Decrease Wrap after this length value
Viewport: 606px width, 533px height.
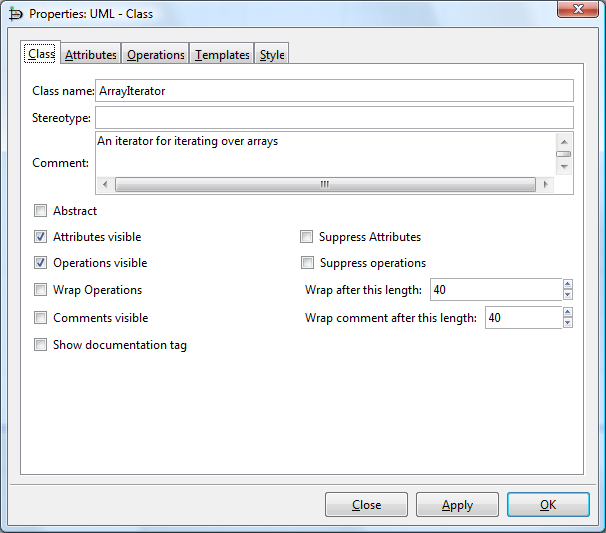coord(567,295)
